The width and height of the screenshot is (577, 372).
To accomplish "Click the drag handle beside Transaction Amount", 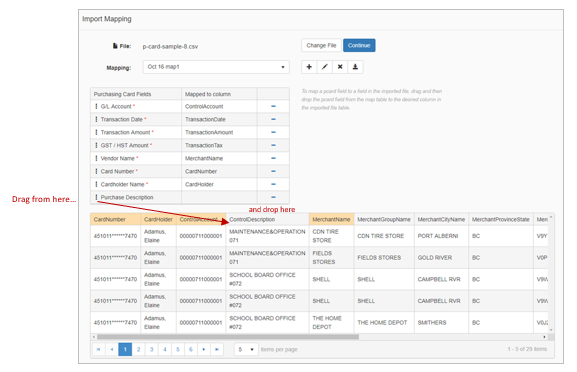I will point(96,132).
